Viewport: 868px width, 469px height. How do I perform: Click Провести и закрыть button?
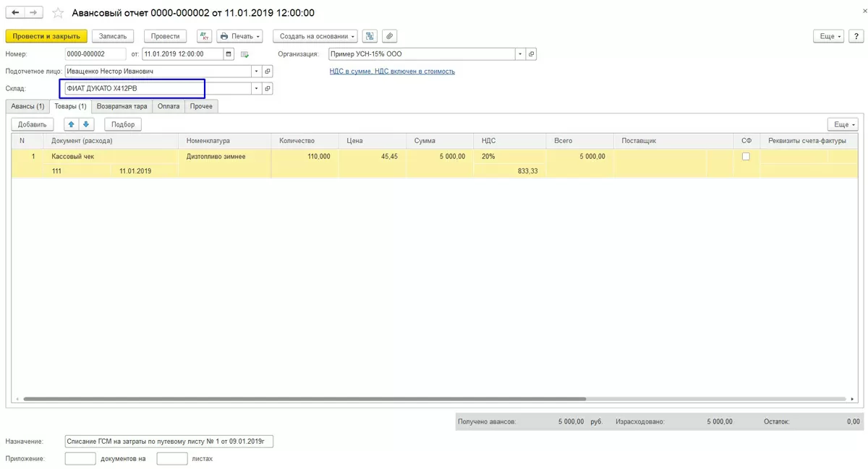tap(46, 36)
